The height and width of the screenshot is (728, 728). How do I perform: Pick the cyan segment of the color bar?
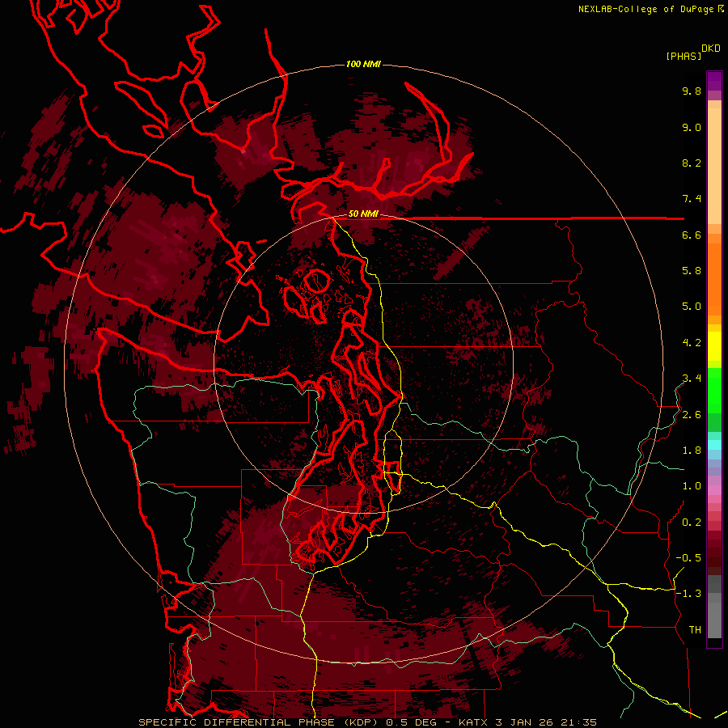[714, 444]
